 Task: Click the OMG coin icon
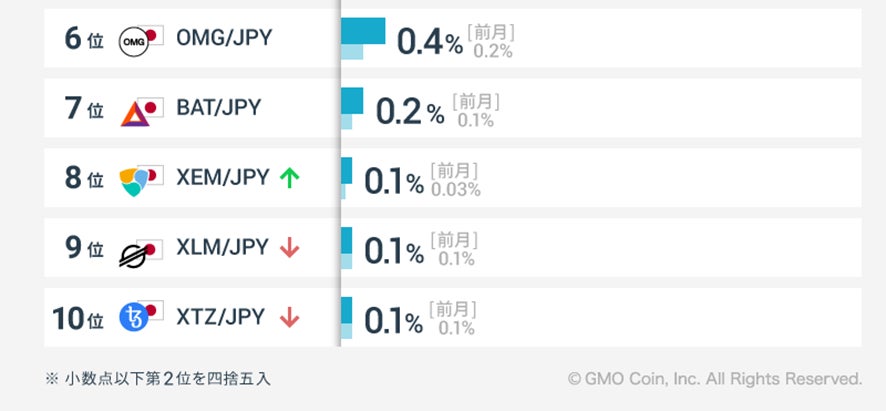[135, 41]
